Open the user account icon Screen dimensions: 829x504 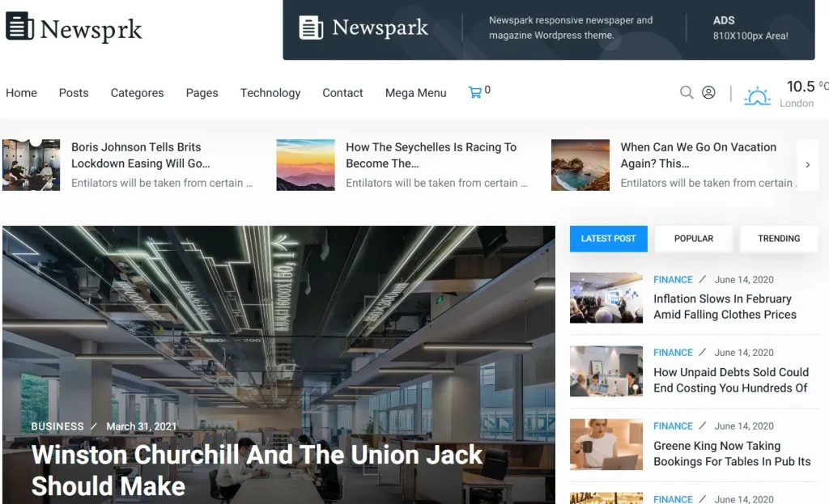pos(709,92)
